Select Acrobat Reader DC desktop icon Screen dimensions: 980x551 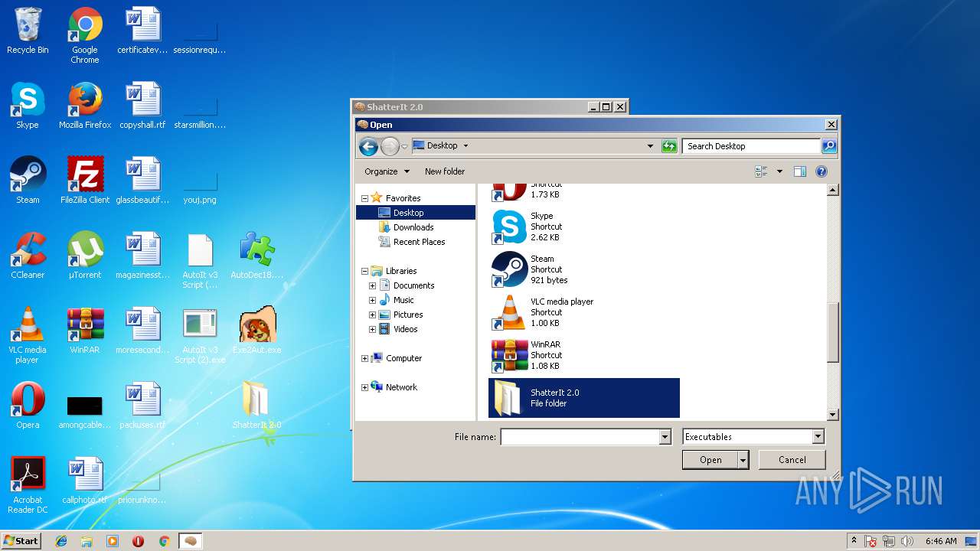tap(28, 485)
